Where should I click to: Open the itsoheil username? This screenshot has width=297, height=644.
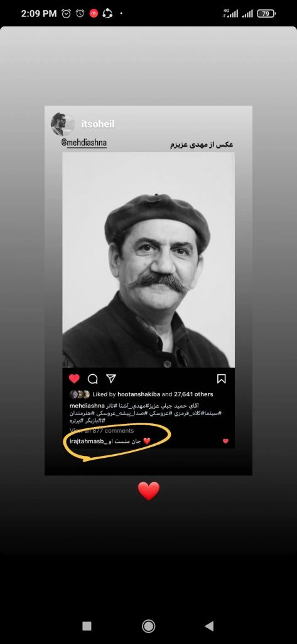pos(98,124)
